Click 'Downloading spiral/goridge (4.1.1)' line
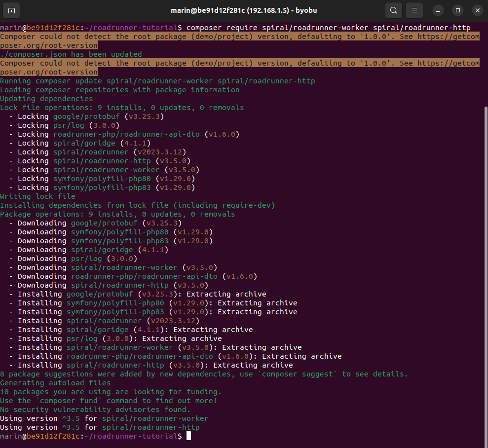This screenshot has width=488, height=448. [89, 250]
